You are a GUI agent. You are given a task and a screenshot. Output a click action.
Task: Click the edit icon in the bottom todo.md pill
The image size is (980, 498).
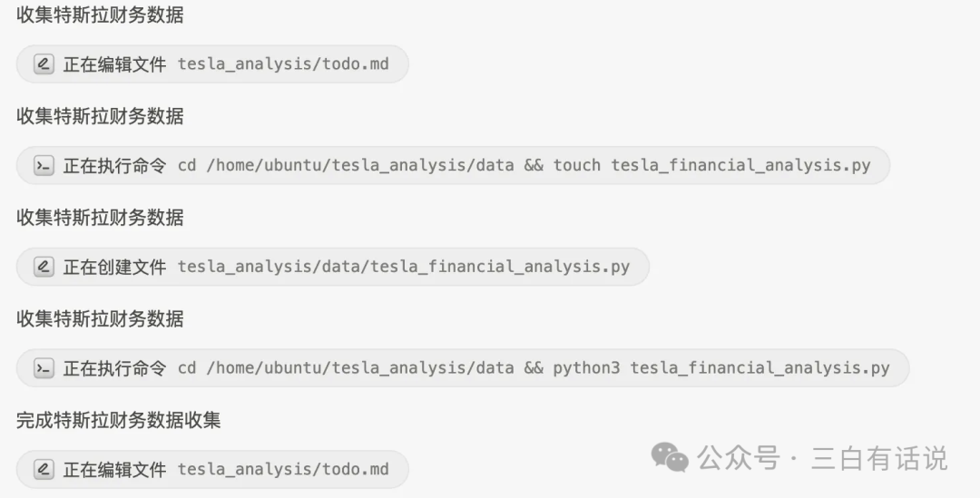click(x=44, y=469)
